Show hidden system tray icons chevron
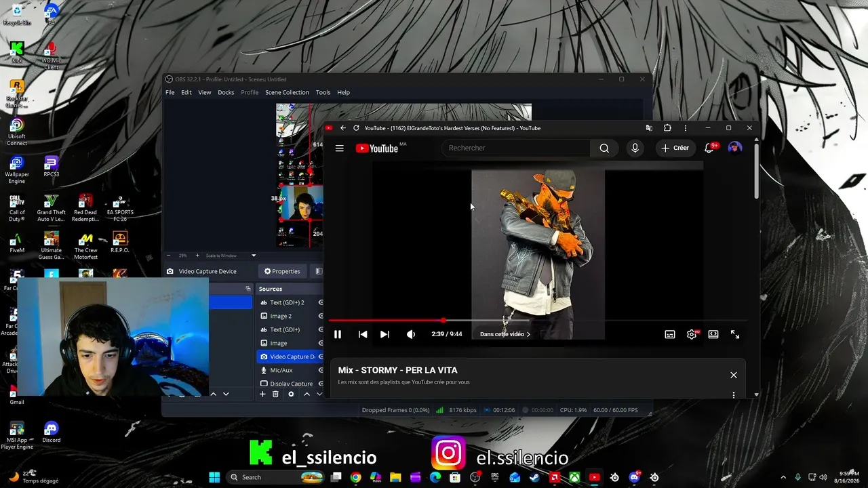The height and width of the screenshot is (488, 868). point(783,477)
